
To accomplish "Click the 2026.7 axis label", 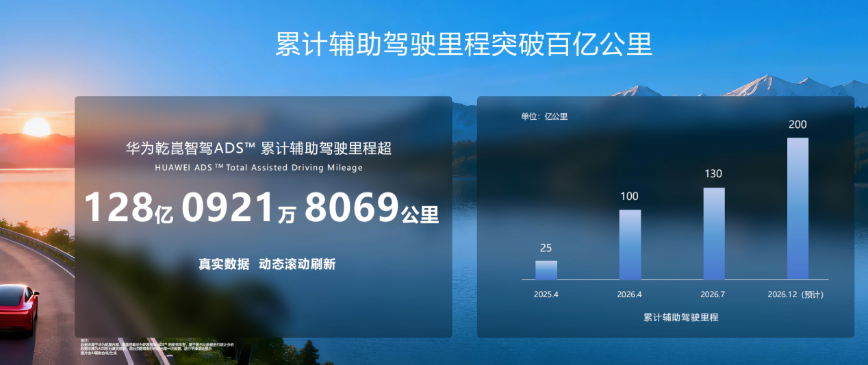I will (713, 294).
